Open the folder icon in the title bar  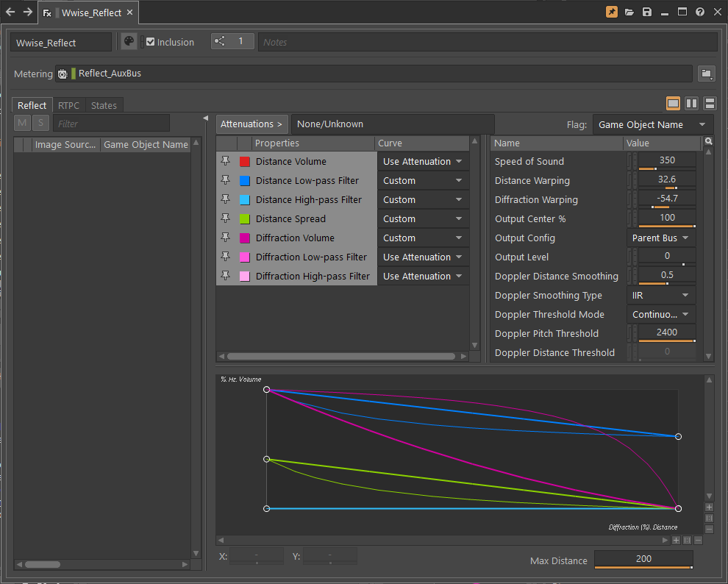click(x=629, y=12)
